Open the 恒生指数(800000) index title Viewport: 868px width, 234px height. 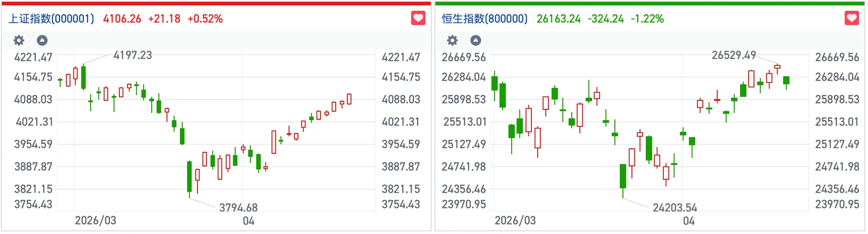[x=485, y=19]
